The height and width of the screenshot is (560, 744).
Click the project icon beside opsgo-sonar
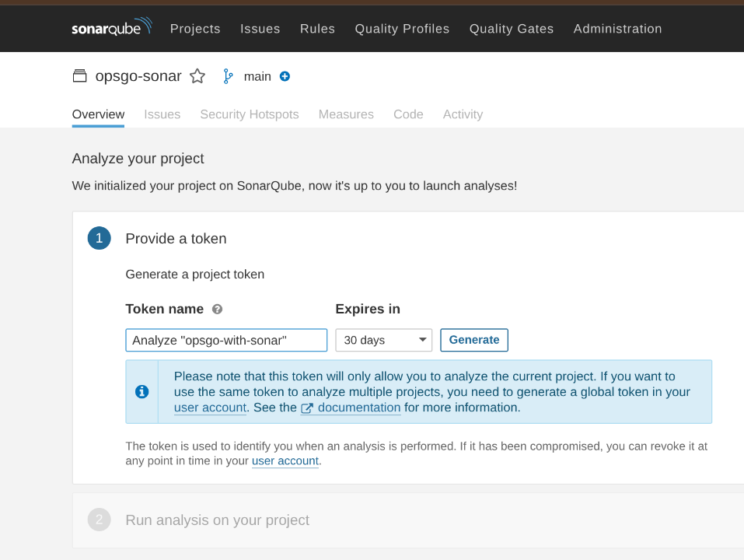pos(80,76)
